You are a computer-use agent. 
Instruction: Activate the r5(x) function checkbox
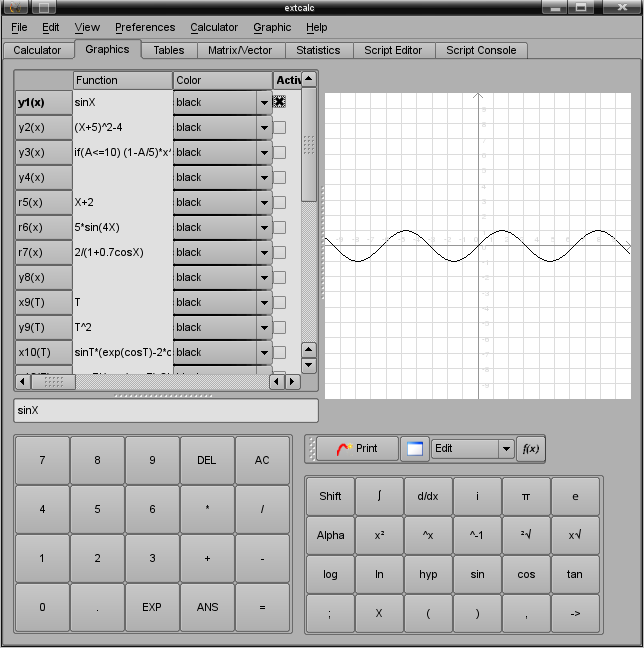(279, 202)
